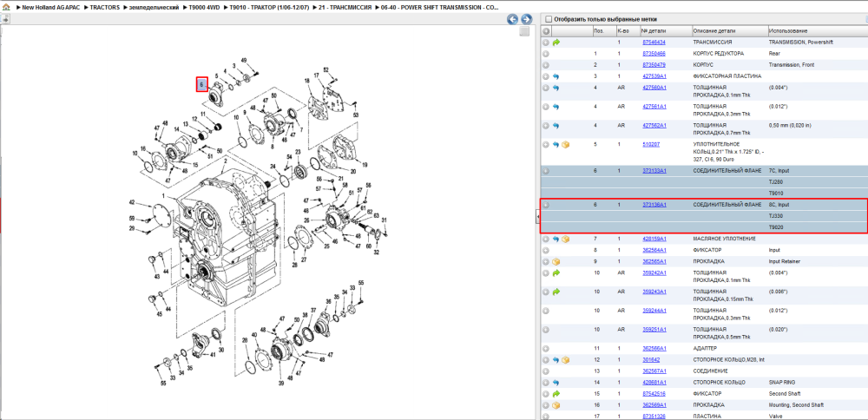
Task: Select the 'Mounting, Second Shaft' usage cell
Action: pos(796,405)
